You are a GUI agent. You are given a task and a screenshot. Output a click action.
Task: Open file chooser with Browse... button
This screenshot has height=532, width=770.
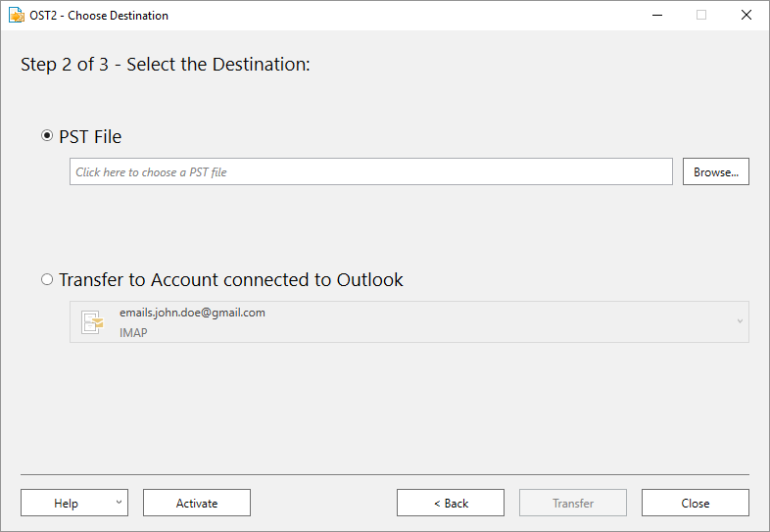[x=716, y=171]
